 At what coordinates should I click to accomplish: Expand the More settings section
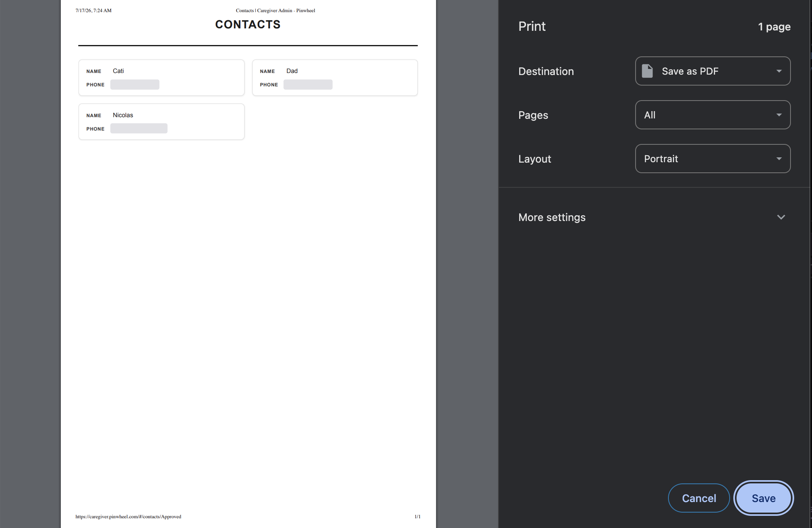tap(654, 217)
